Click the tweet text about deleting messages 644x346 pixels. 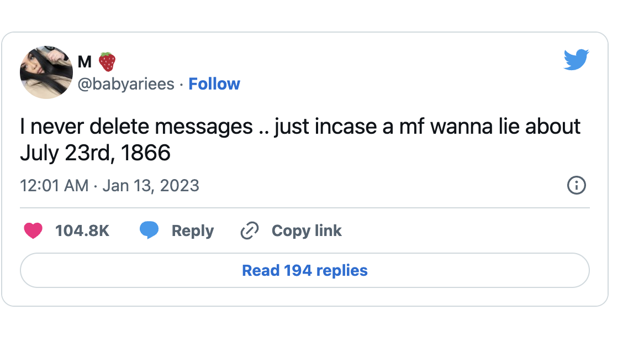(300, 127)
